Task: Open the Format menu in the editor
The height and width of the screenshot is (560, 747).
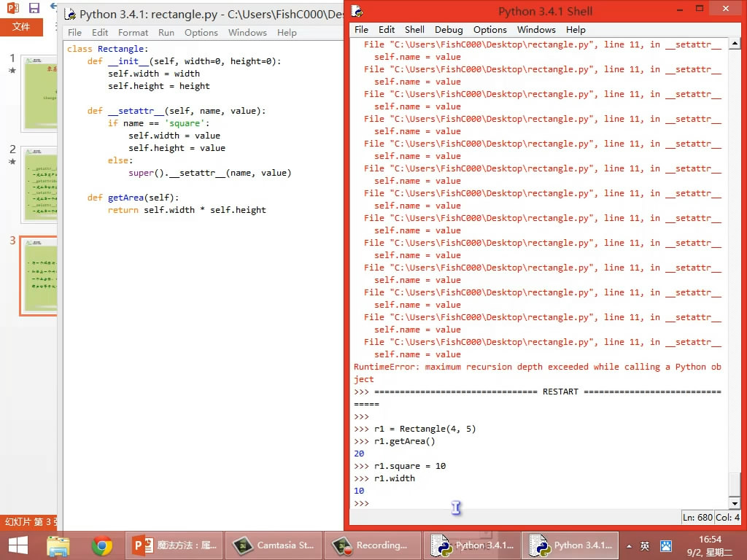Action: (133, 32)
